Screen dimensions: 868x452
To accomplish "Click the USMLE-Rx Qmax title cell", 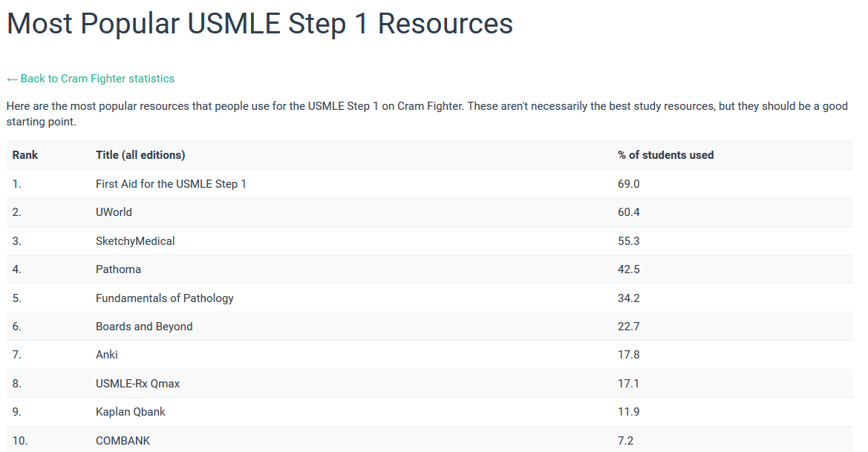I will (x=138, y=384).
